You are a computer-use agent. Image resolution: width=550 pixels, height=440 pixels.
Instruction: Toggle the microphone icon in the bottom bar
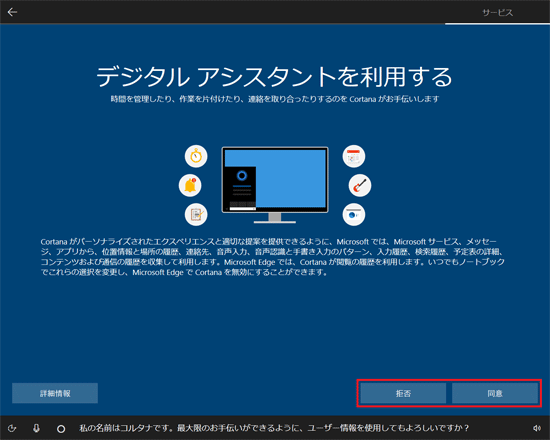point(36,428)
